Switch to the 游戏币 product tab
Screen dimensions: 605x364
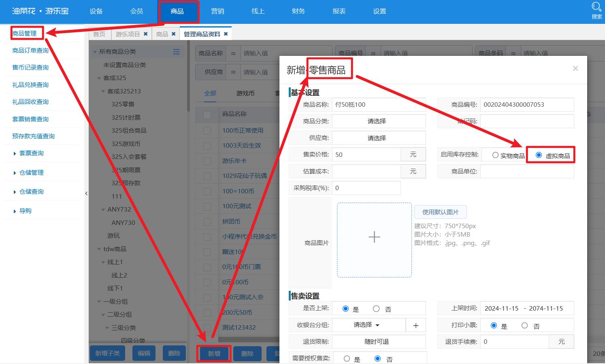click(245, 93)
